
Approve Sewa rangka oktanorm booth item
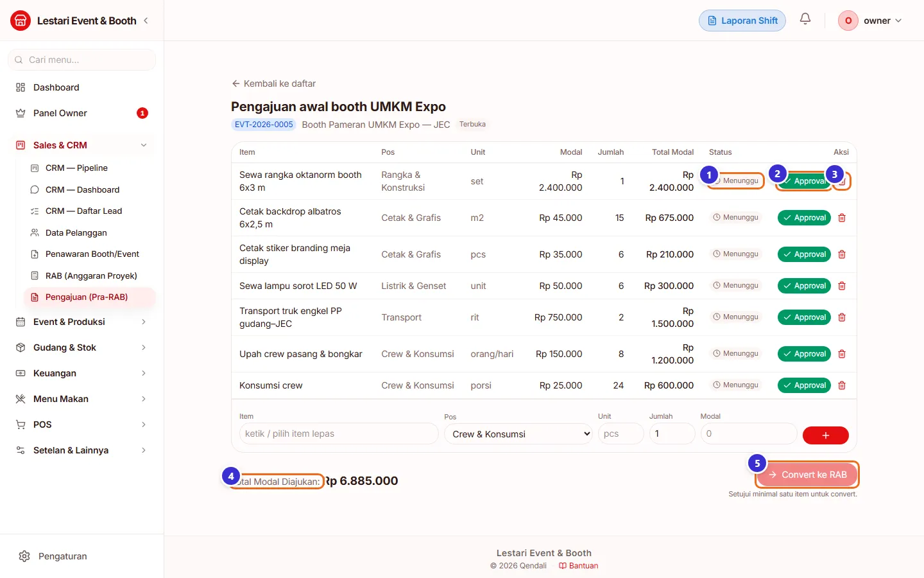[x=804, y=181]
